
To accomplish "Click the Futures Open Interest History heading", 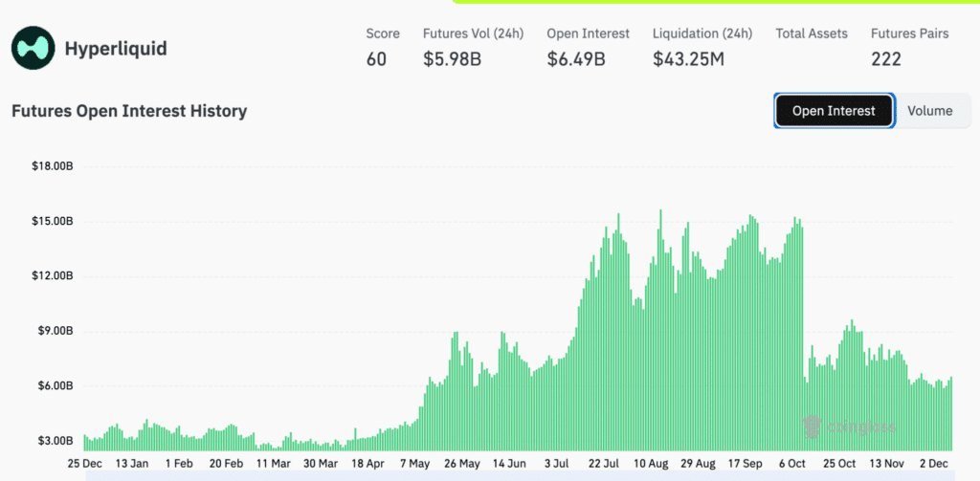I will click(x=129, y=111).
